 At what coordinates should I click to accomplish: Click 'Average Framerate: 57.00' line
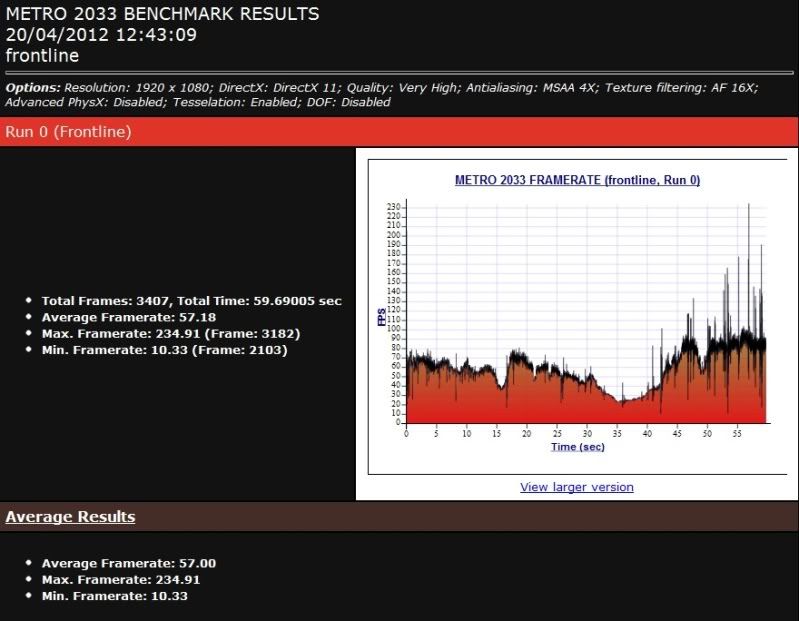pos(129,563)
